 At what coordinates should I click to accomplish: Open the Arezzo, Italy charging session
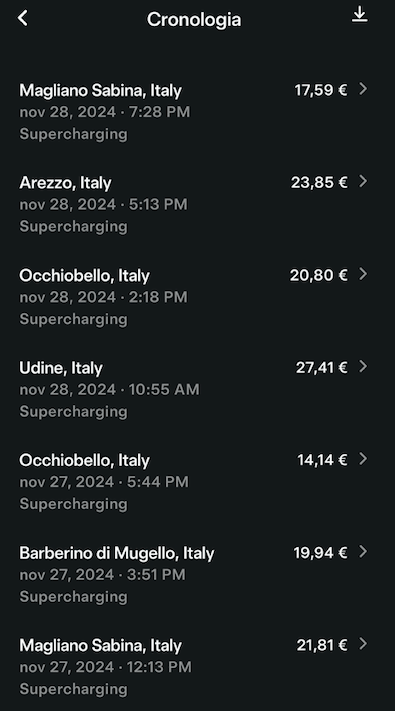(197, 204)
